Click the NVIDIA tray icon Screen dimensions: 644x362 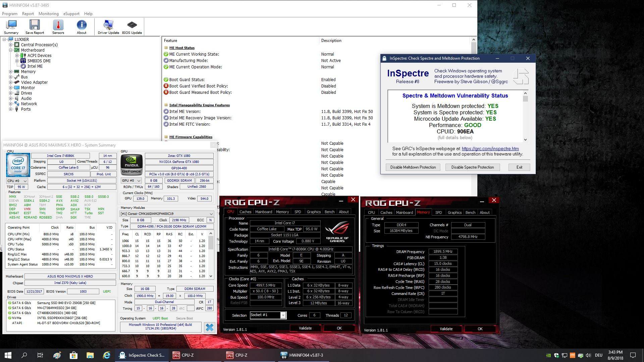(x=548, y=355)
